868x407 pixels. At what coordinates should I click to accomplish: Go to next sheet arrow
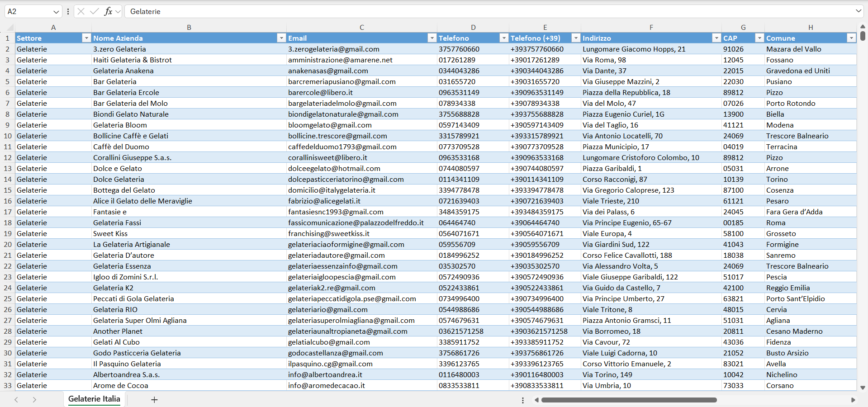pos(34,400)
